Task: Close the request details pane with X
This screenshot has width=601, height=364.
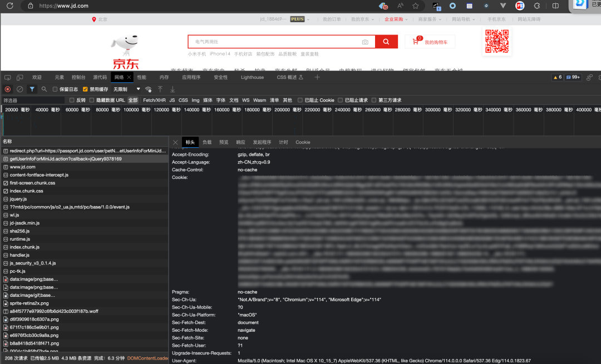Action: (175, 142)
